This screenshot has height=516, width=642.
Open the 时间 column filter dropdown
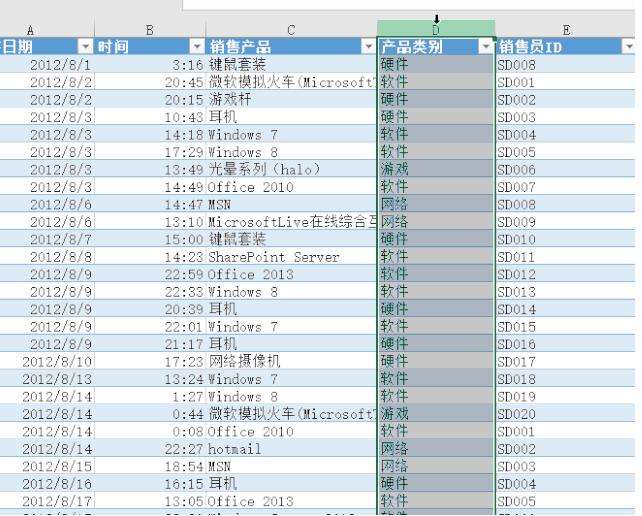point(197,47)
